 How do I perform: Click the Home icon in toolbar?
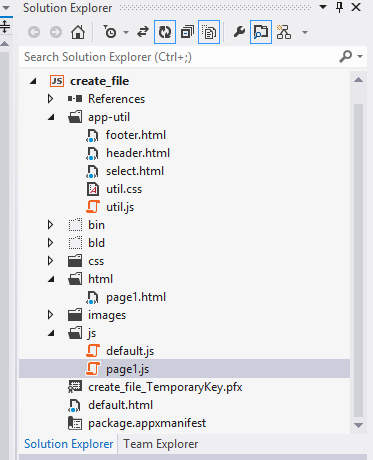point(78,32)
